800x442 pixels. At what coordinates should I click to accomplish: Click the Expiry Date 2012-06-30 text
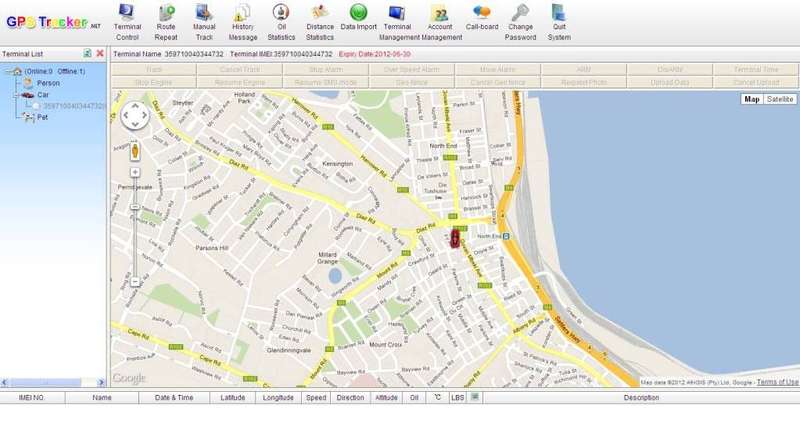[374, 54]
